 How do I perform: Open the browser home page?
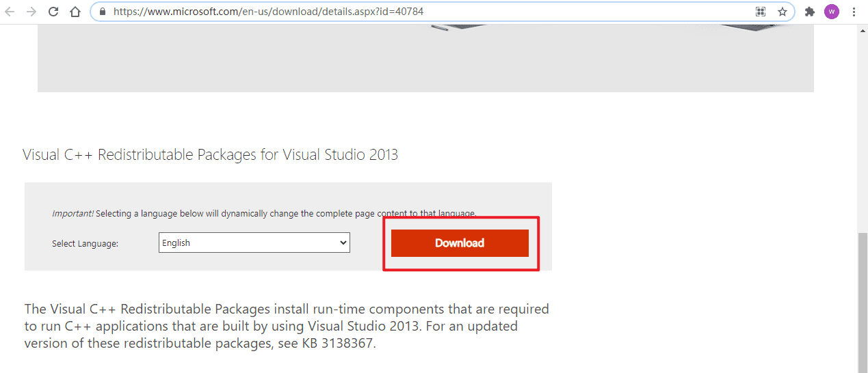75,12
